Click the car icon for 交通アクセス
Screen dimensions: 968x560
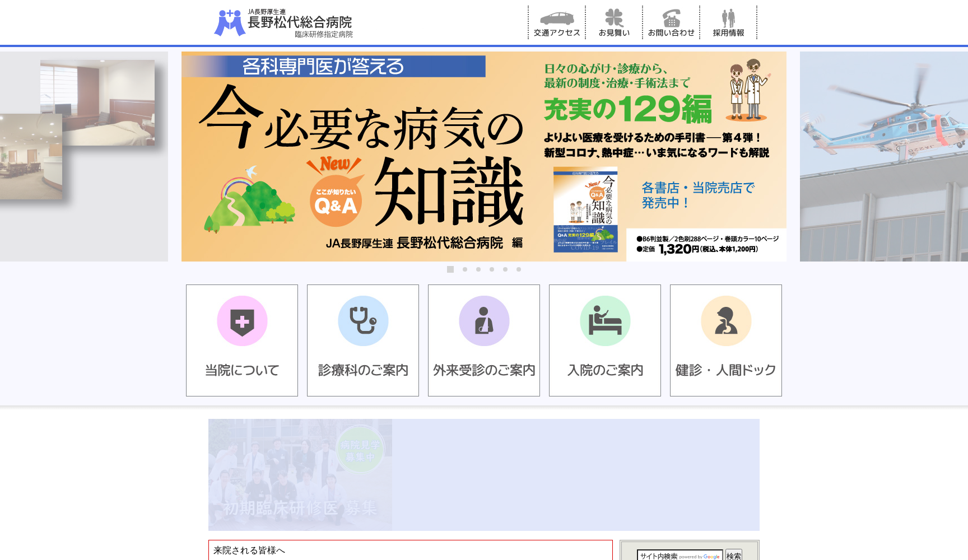557,17
